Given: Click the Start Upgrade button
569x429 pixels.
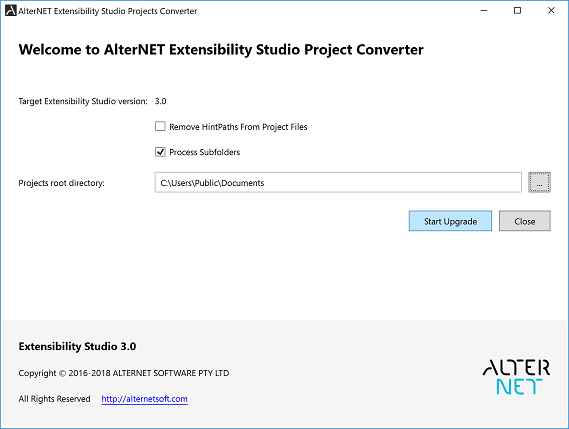Looking at the screenshot, I should pos(450,221).
